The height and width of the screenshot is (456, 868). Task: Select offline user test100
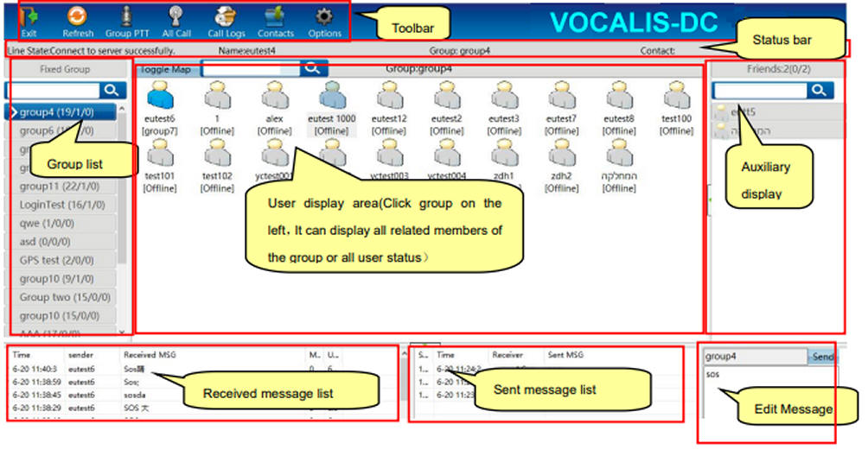[x=676, y=108]
